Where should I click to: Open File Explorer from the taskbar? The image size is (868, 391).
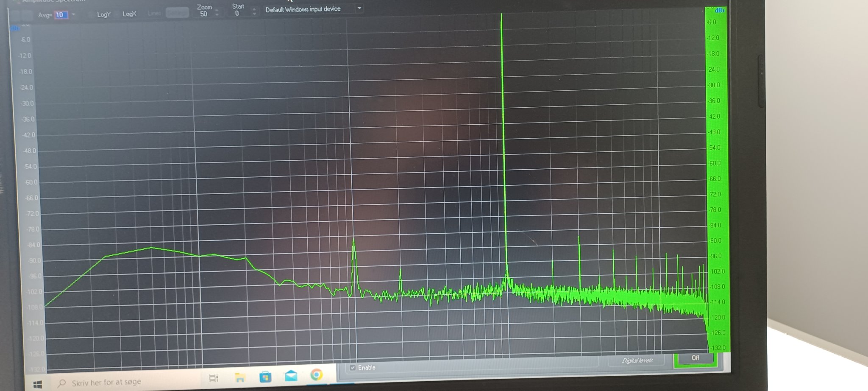[240, 377]
